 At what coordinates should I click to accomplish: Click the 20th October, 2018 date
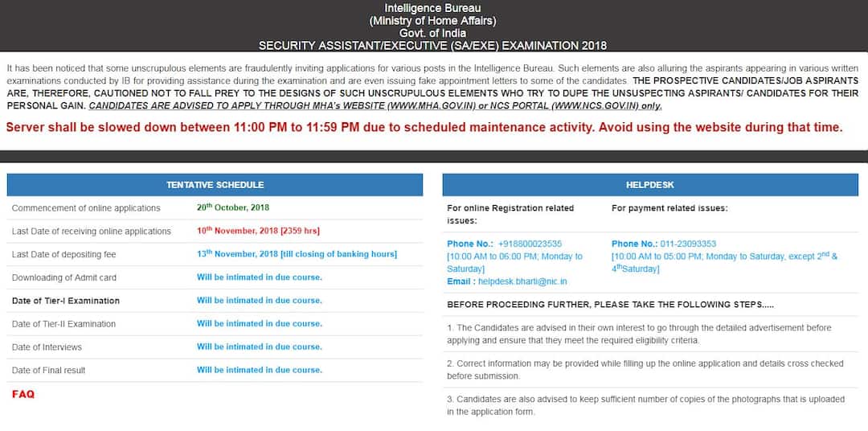[233, 207]
